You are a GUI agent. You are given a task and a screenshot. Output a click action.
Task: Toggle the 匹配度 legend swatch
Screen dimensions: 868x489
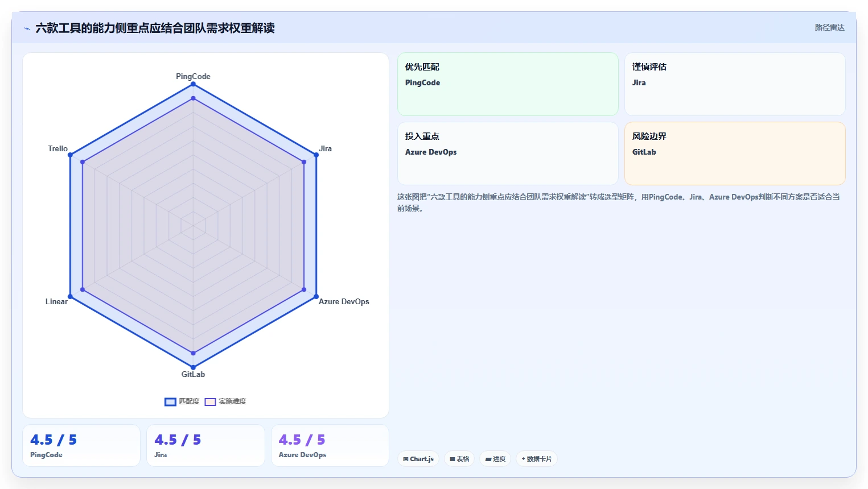click(x=170, y=402)
